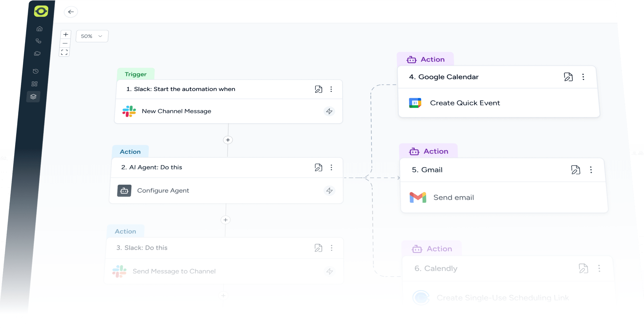
Task: Open the Slack trigger three-dot menu
Action: (331, 89)
